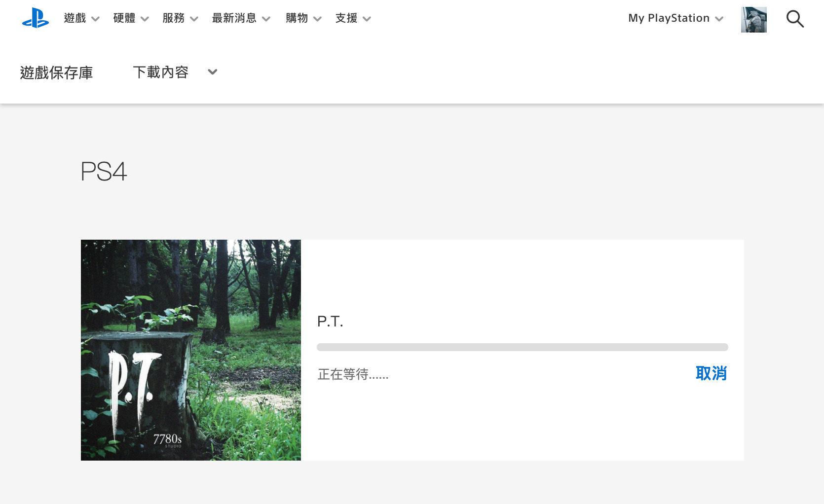Open the 支援 menu

click(353, 18)
